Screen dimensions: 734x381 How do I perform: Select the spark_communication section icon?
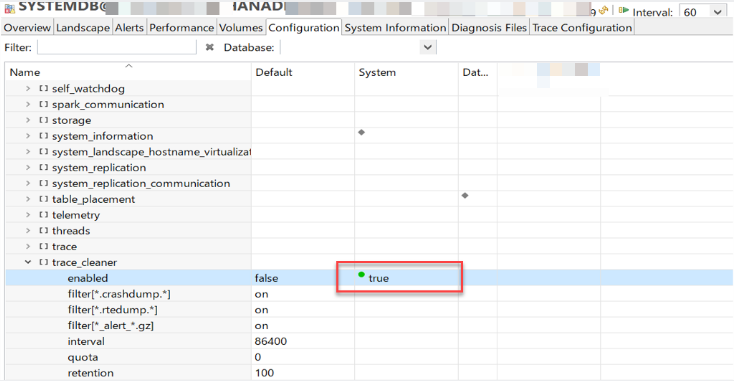[44, 104]
